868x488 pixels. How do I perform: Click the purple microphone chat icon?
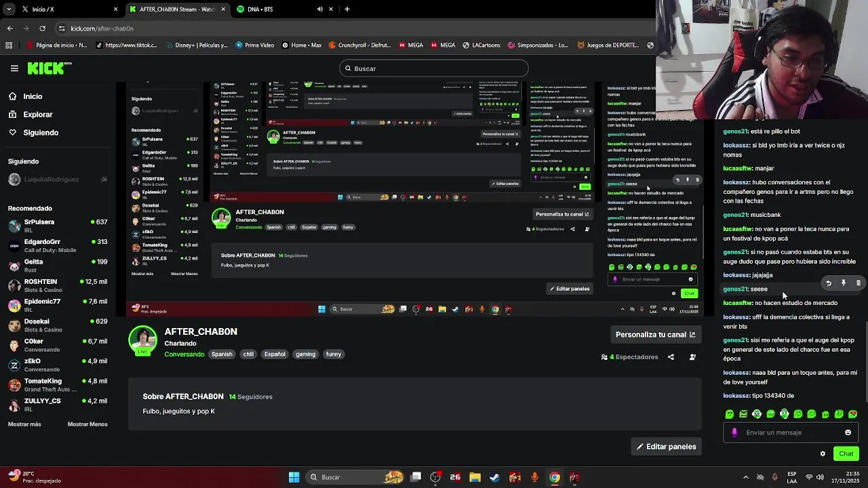click(x=734, y=432)
